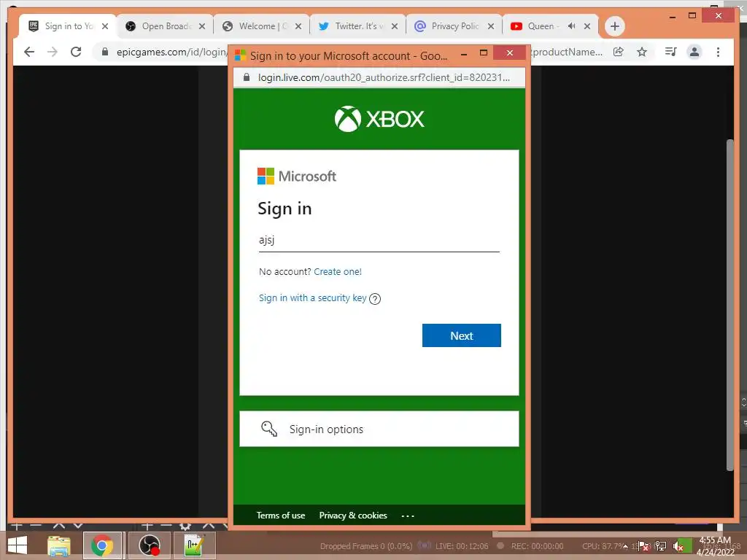Mute the Queen YouTube tab audio icon
Viewport: 747px width, 560px height.
point(572,26)
